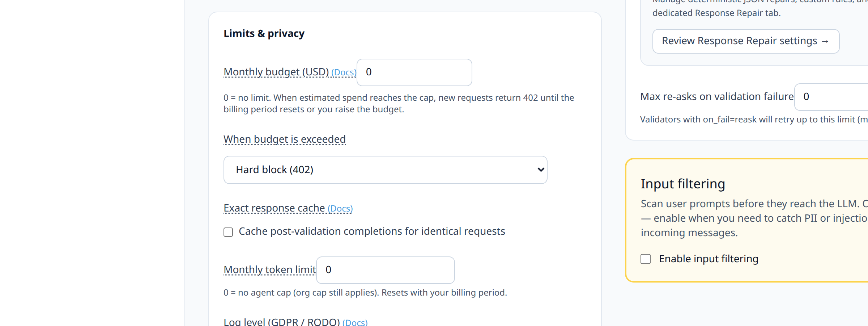Click the Input filtering heading
868x326 pixels.
[683, 184]
